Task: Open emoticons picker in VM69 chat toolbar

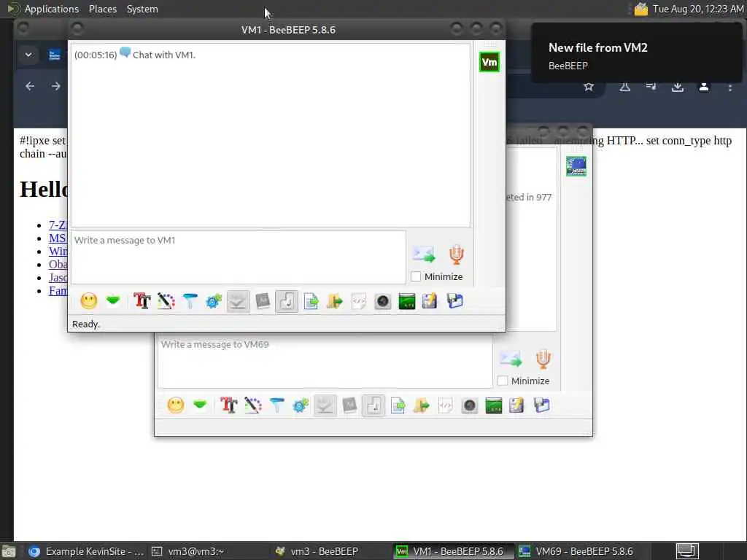Action: coord(175,405)
